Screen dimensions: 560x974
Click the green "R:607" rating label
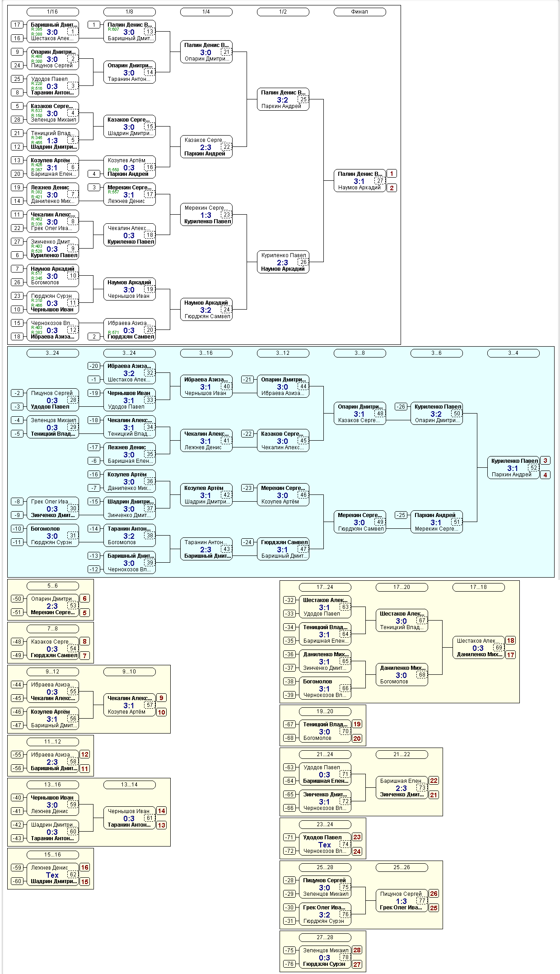click(x=113, y=29)
